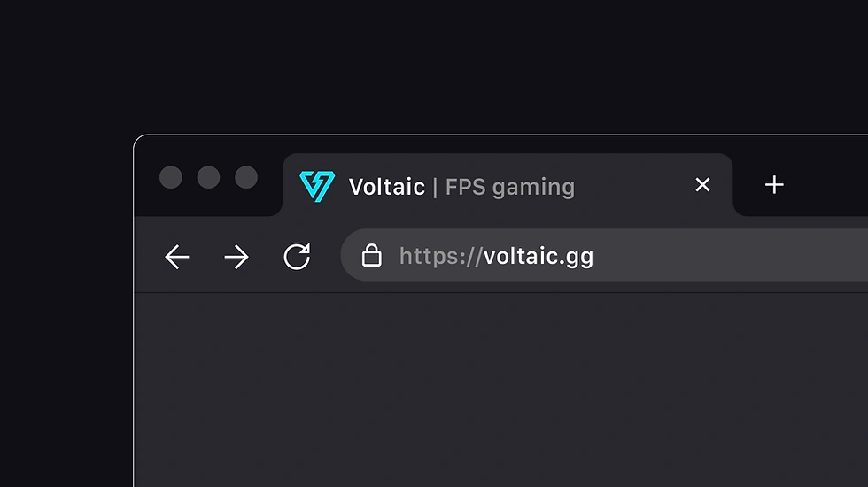Click the rightmost window control dot
The height and width of the screenshot is (487, 868).
[x=246, y=177]
